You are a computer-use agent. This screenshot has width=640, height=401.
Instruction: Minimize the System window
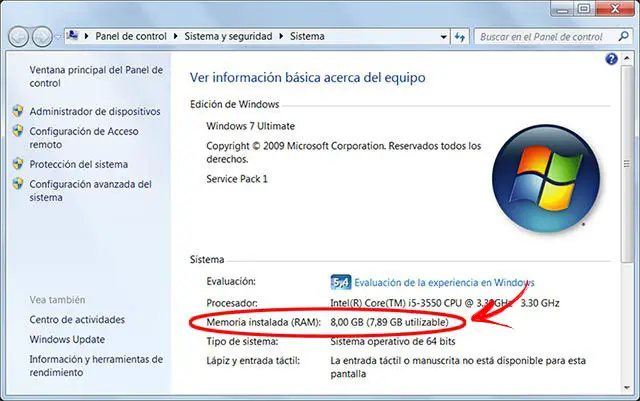pyautogui.click(x=562, y=8)
